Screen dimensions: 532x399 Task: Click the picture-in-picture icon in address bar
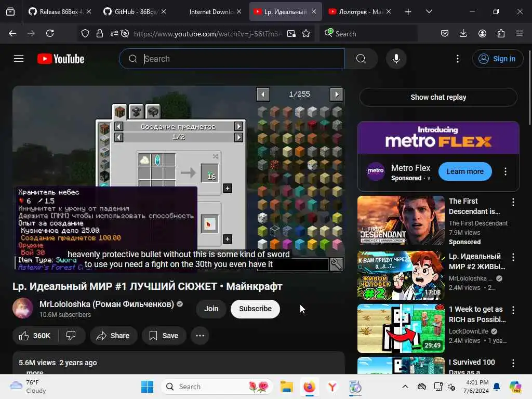point(291,33)
